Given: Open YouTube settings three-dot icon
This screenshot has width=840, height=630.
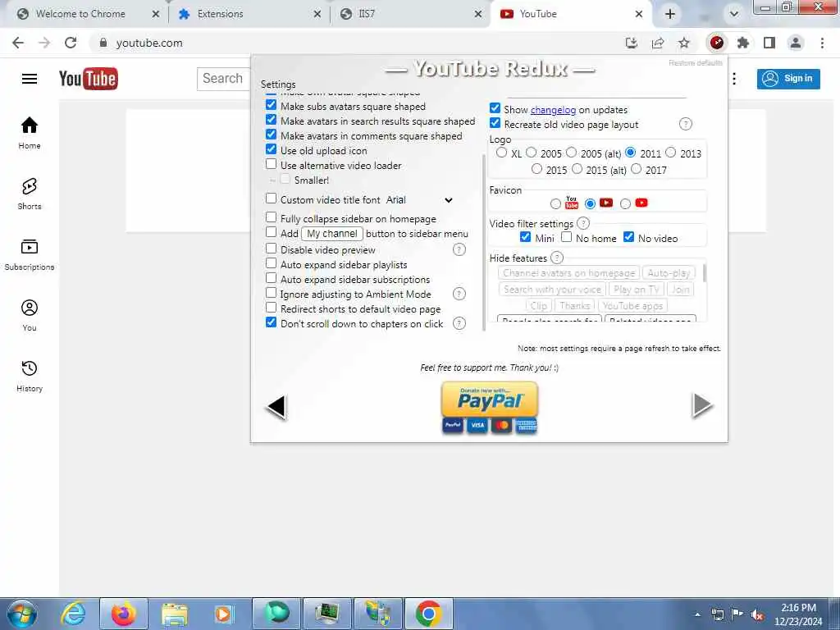Looking at the screenshot, I should pos(734,79).
